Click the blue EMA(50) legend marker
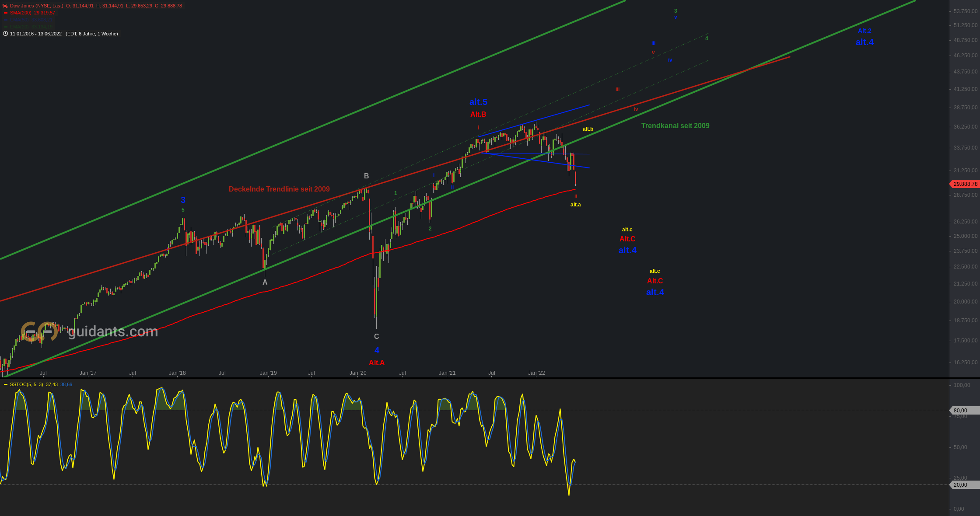 click(6, 20)
